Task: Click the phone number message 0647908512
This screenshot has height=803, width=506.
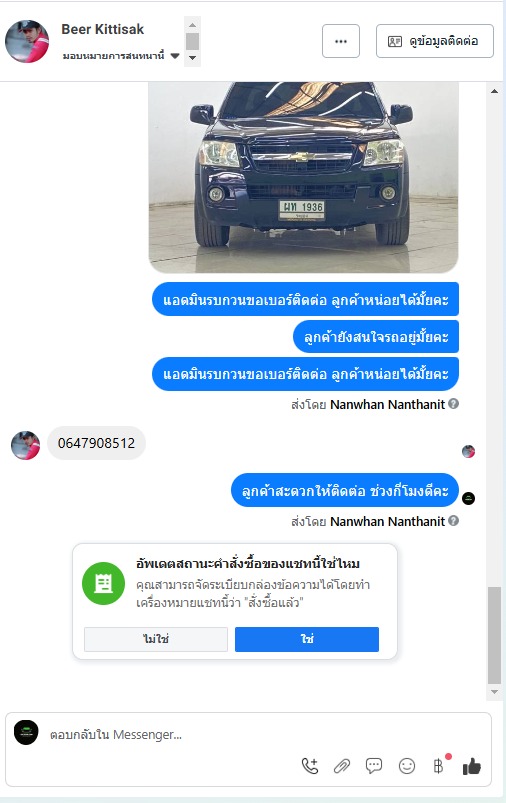Action: pyautogui.click(x=96, y=443)
